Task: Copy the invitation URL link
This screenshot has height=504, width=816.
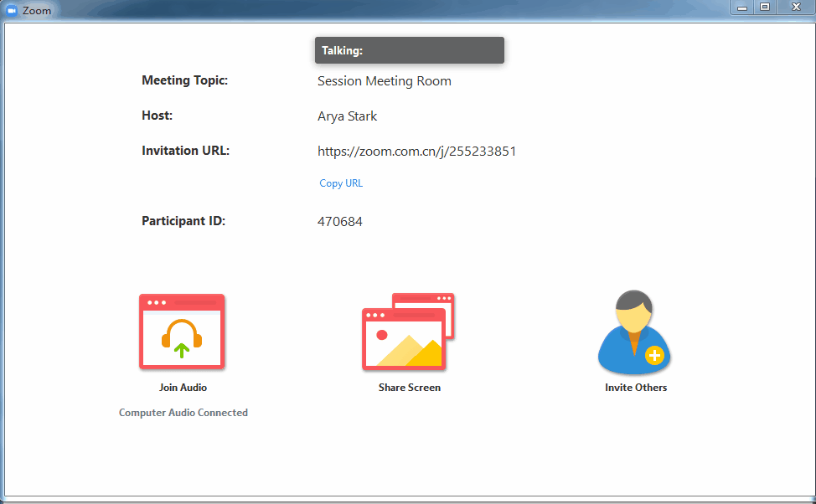Action: click(341, 183)
